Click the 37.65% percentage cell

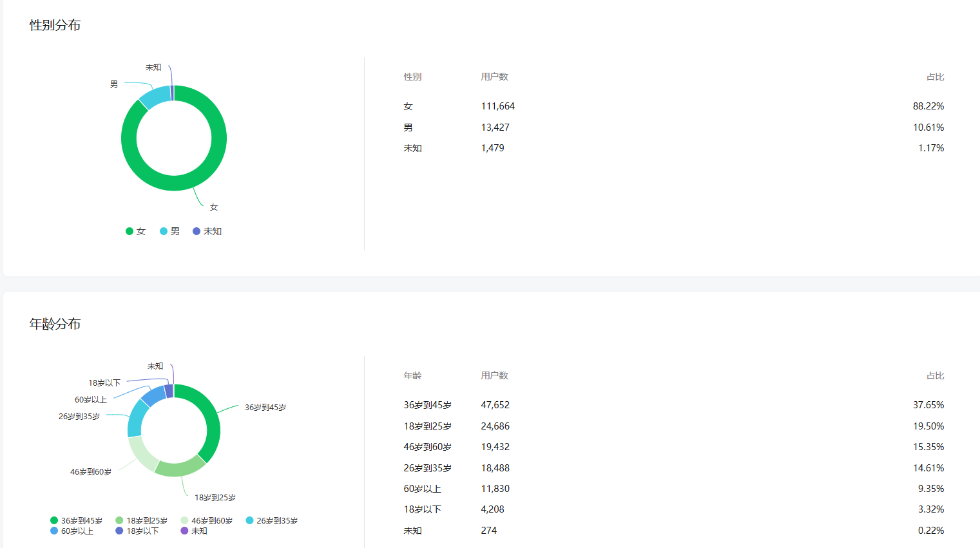928,405
